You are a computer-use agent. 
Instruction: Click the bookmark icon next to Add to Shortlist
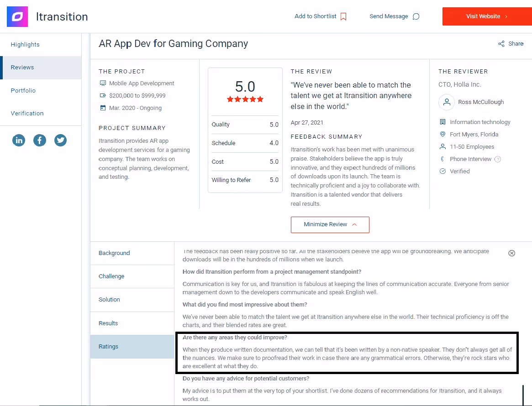[343, 16]
